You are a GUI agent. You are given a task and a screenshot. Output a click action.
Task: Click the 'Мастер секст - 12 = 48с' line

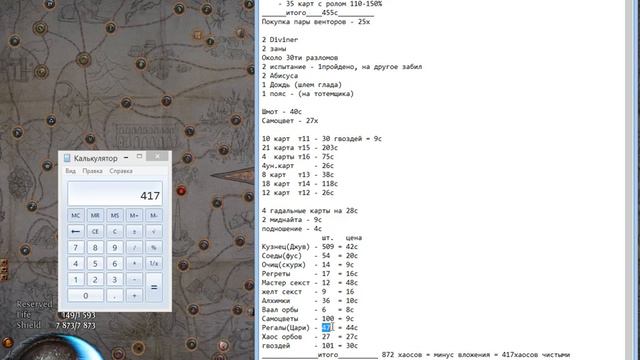(x=310, y=282)
